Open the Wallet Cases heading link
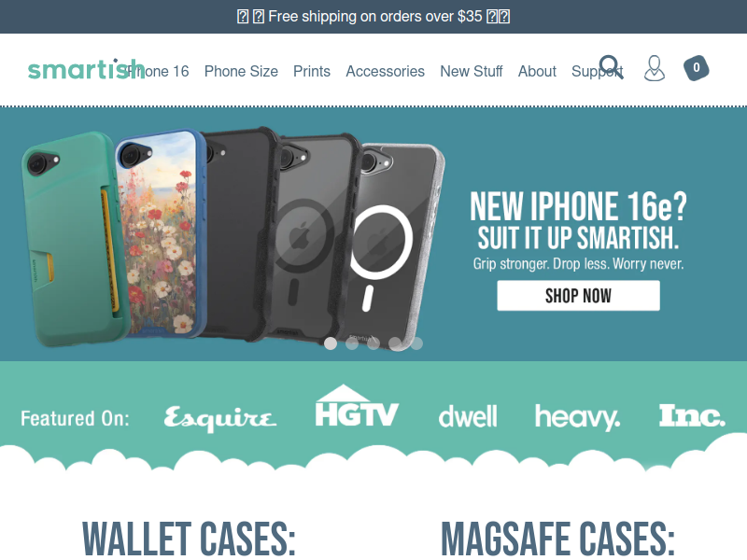 point(190,539)
